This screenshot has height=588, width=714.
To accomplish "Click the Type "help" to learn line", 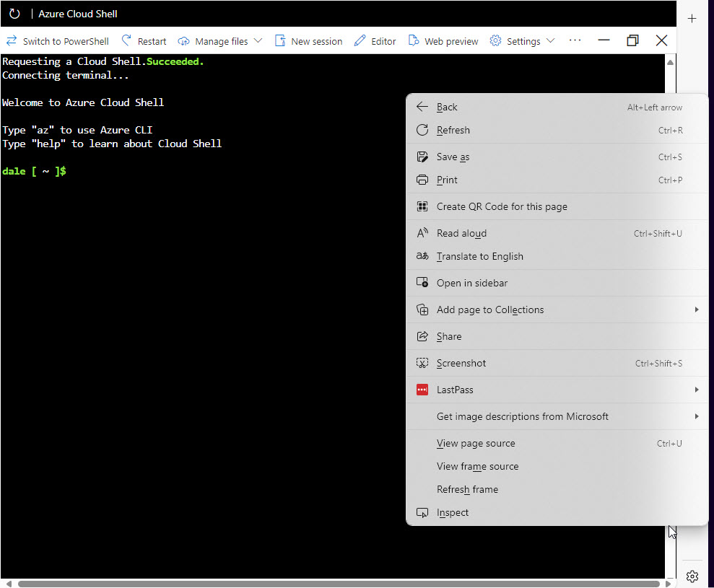I will [112, 144].
